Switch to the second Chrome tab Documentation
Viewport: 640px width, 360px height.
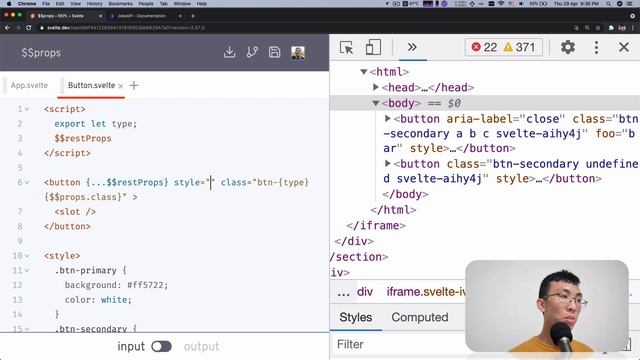click(141, 16)
